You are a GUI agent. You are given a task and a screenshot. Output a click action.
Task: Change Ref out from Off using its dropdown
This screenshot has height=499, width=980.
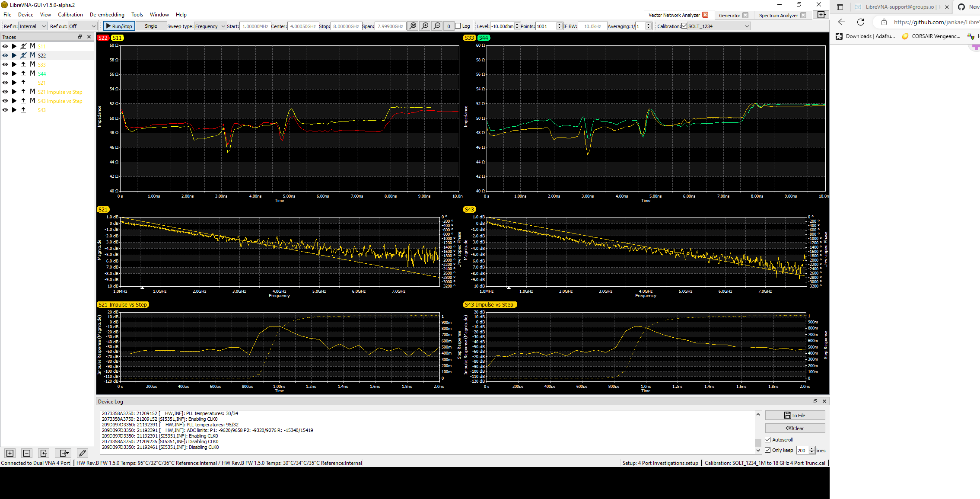pos(82,26)
